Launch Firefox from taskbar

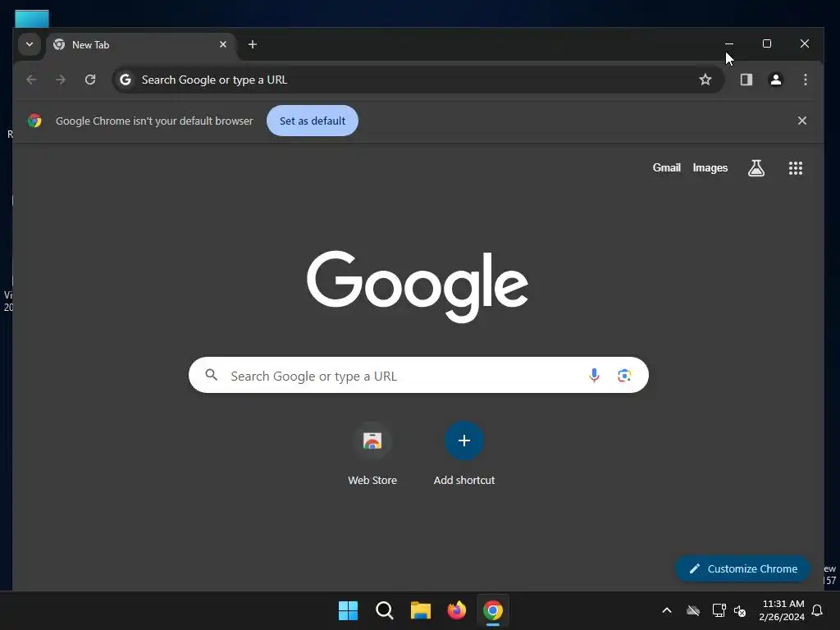click(x=456, y=610)
